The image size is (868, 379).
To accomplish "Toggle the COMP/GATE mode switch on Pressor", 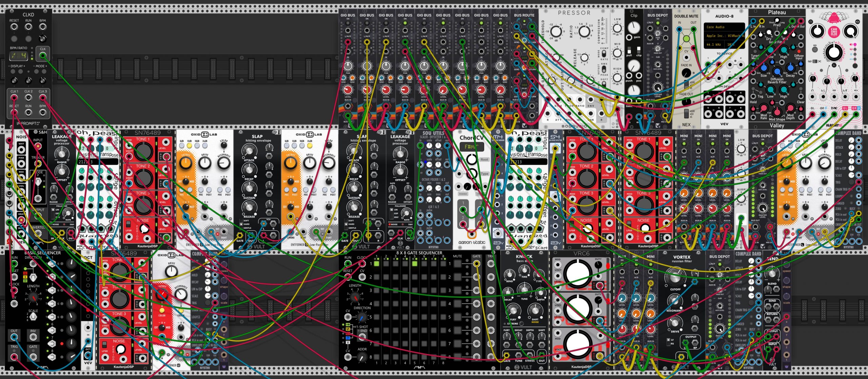I will [604, 54].
